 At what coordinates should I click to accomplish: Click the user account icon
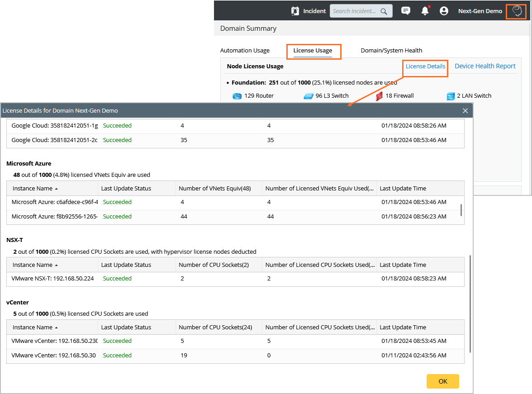444,11
